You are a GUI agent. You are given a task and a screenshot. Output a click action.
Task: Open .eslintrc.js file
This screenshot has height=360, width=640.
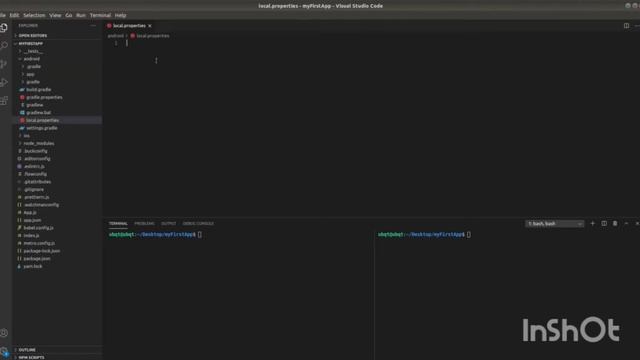34,166
